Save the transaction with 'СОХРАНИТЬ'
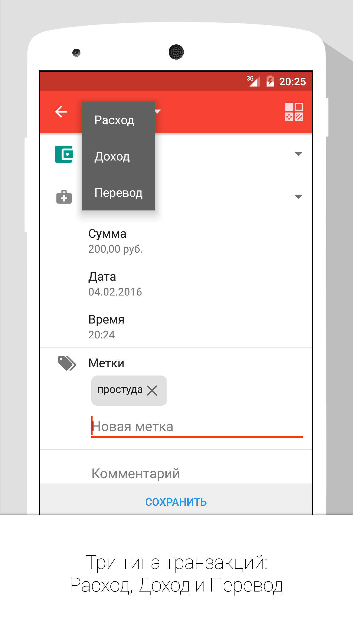The width and height of the screenshot is (353, 644). click(x=176, y=502)
